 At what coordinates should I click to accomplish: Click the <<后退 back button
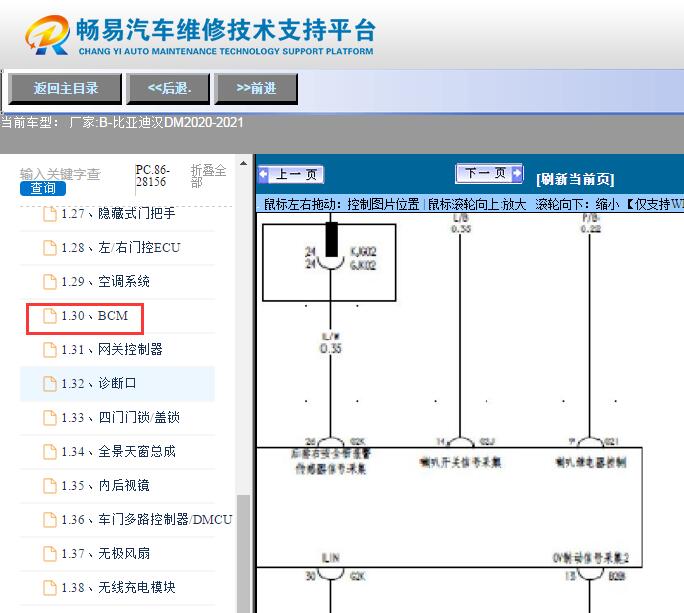(168, 89)
